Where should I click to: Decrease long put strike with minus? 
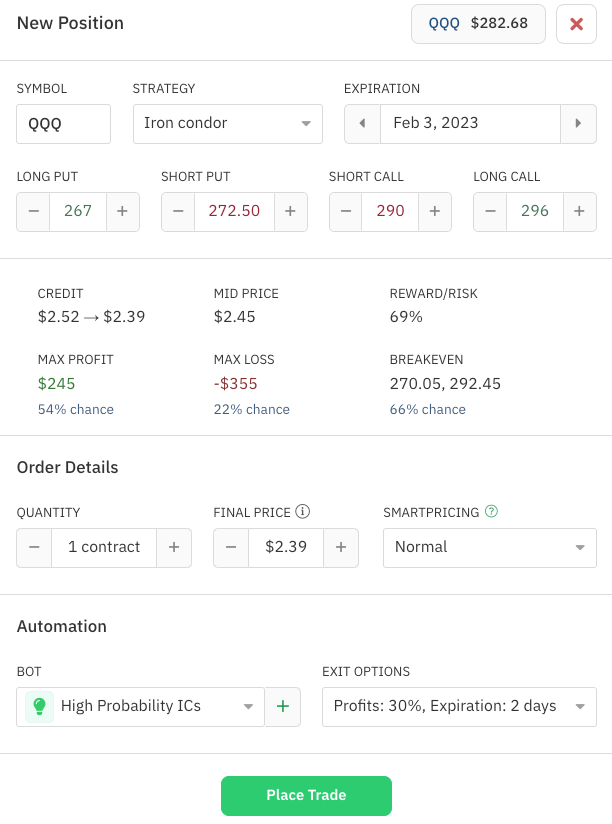(34, 212)
